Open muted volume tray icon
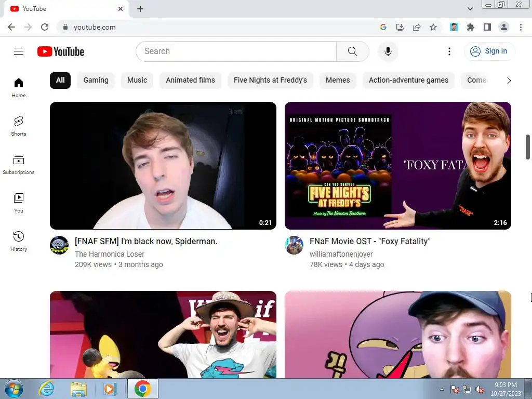The image size is (532, 399). click(x=480, y=390)
